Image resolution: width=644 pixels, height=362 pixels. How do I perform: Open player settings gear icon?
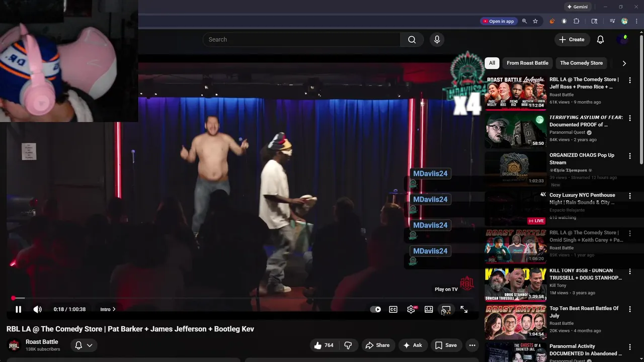[x=411, y=309]
